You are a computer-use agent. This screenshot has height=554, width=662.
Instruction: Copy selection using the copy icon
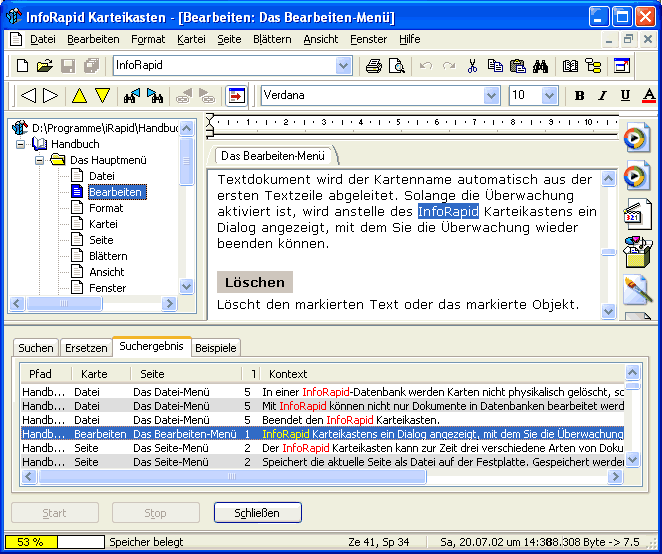(x=495, y=66)
